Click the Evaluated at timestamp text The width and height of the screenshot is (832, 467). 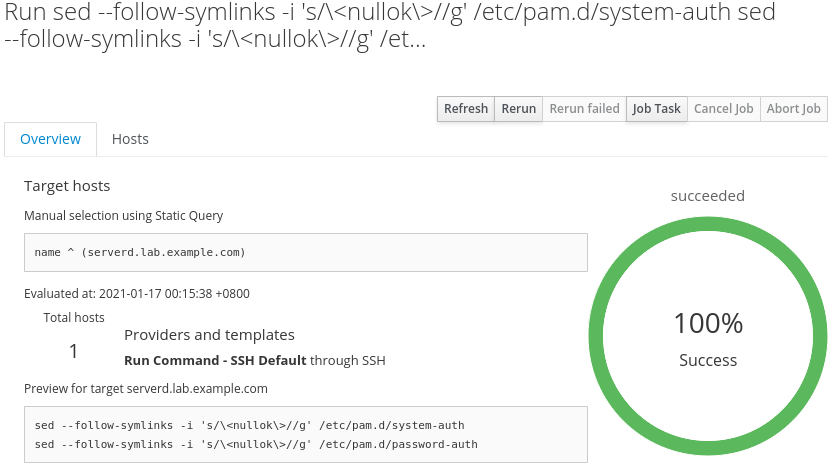click(137, 294)
